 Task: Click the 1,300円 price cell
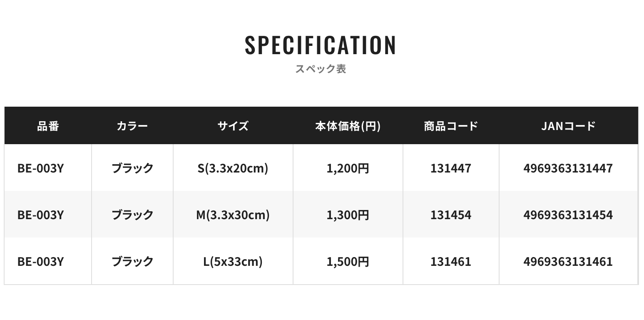click(348, 215)
